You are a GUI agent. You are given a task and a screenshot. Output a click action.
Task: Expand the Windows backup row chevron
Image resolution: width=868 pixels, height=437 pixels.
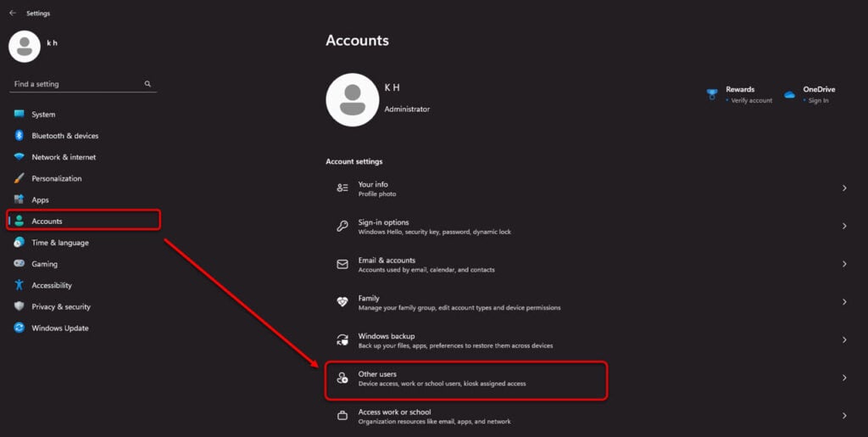(844, 340)
